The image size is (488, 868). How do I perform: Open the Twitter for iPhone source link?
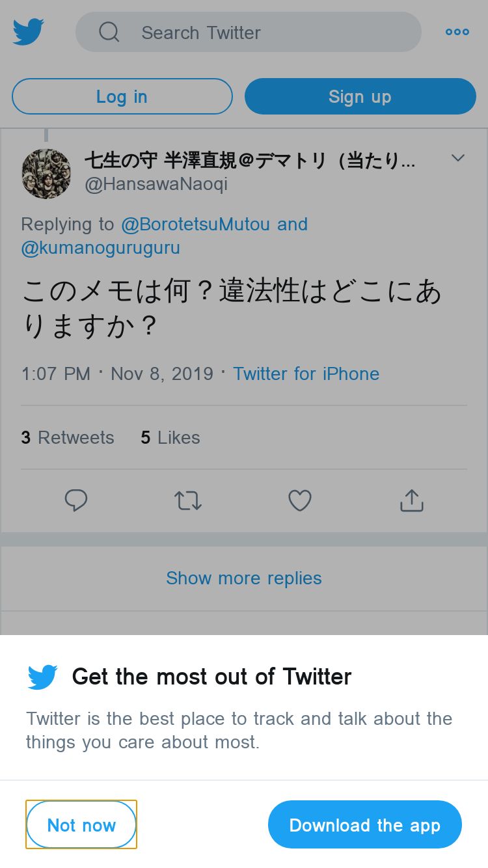(306, 373)
